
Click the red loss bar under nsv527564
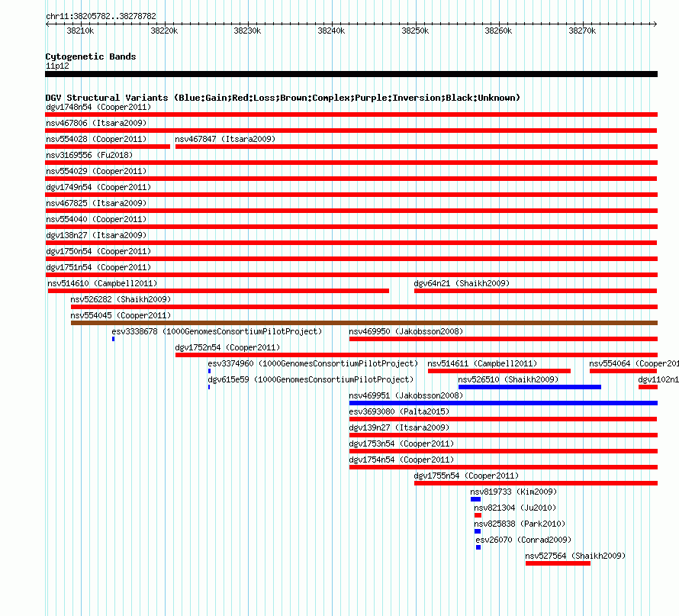558,563
